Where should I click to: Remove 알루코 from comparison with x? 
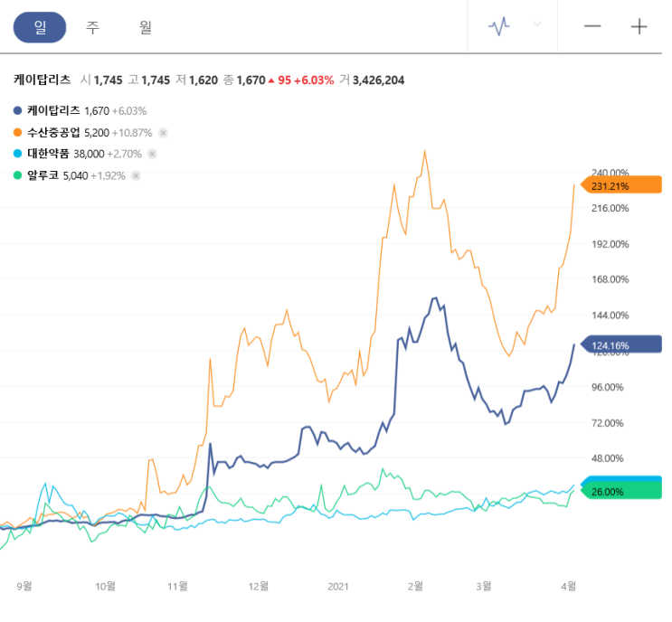[x=136, y=175]
